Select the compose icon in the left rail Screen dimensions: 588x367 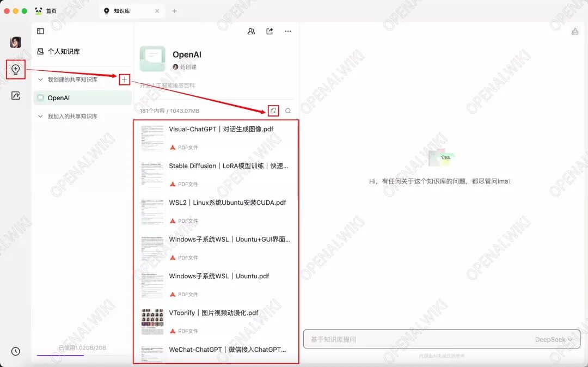click(15, 96)
